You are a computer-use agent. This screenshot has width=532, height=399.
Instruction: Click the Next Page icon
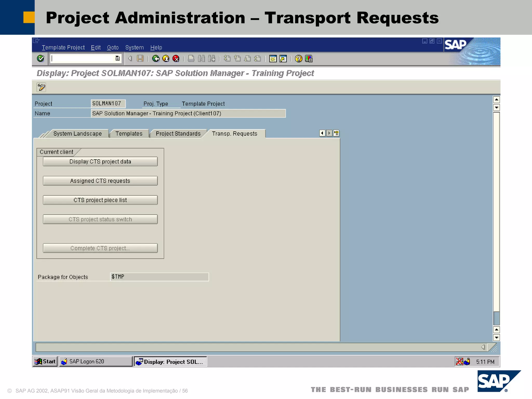point(248,59)
